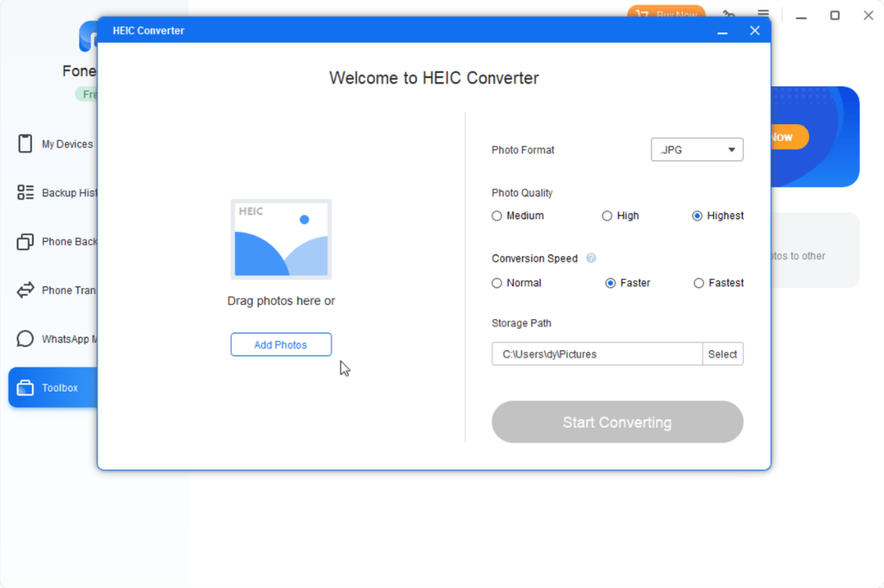Click the WhatsApp chat bubble icon
The width and height of the screenshot is (884, 588).
pyautogui.click(x=25, y=339)
